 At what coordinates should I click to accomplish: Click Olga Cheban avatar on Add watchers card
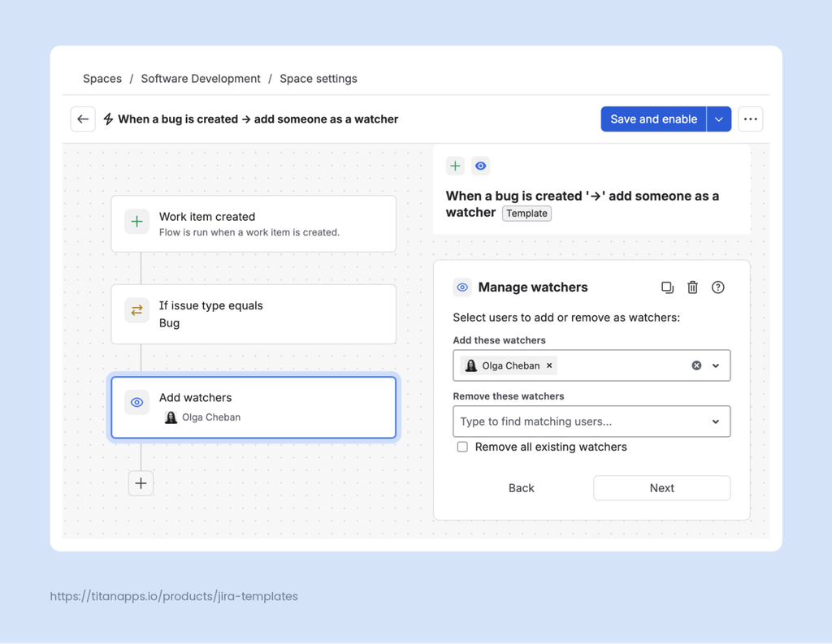[x=171, y=417]
